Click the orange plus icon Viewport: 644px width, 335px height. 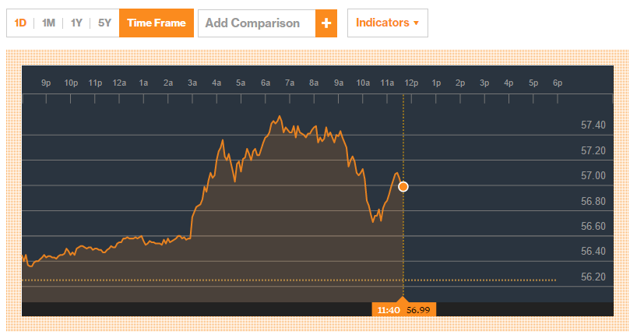326,23
